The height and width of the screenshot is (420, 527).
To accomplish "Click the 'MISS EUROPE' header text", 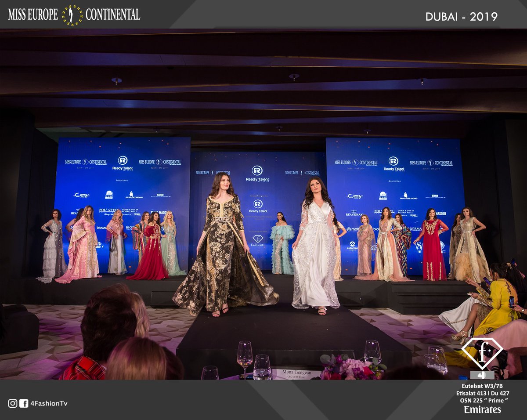I will [33, 15].
